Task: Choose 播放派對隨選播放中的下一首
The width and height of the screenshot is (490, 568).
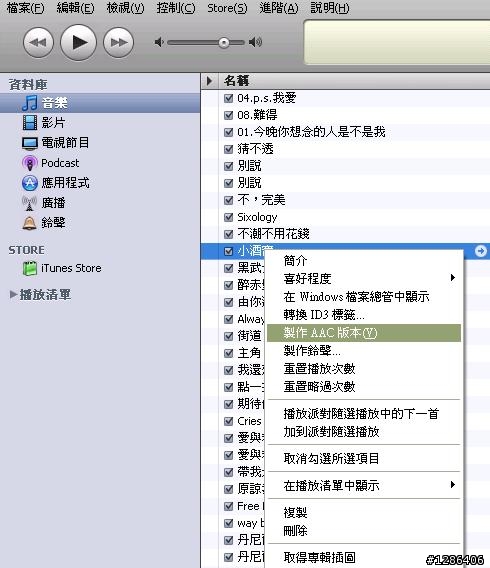Action: [x=364, y=414]
